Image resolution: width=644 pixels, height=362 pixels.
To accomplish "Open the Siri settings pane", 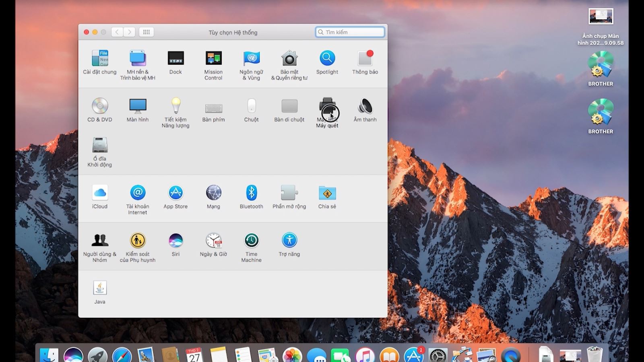I will tap(175, 241).
